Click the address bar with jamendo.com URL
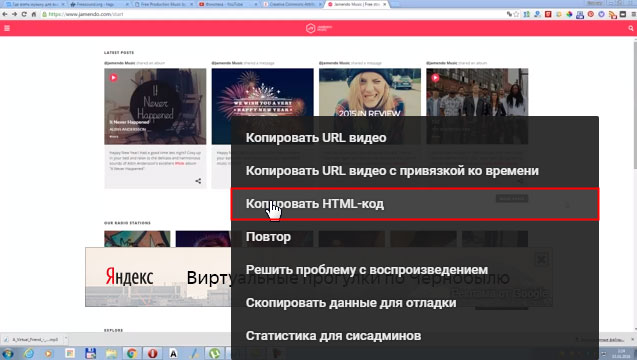This screenshot has width=637, height=360. 272,14
